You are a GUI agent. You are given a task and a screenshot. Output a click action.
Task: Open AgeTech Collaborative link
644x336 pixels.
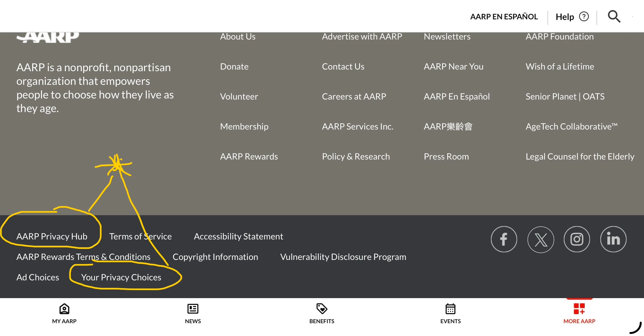click(x=571, y=127)
